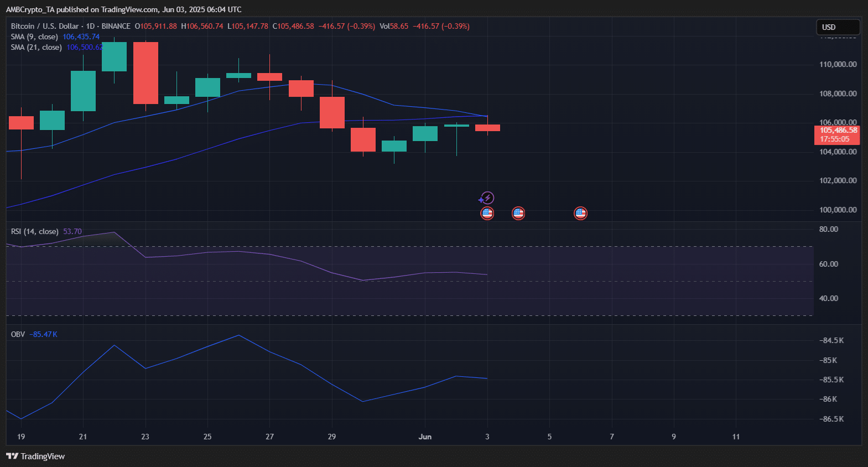Click the green candle on June 1

(x=425, y=133)
